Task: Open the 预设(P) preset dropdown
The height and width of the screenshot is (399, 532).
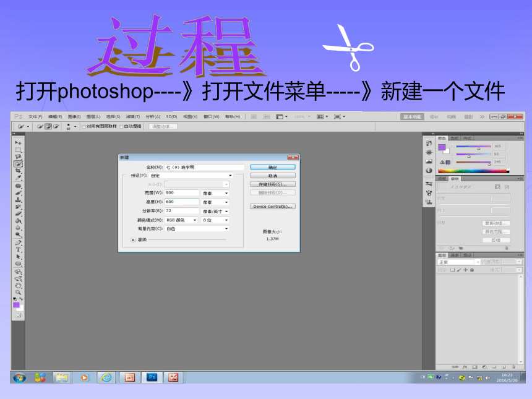Action: 191,176
